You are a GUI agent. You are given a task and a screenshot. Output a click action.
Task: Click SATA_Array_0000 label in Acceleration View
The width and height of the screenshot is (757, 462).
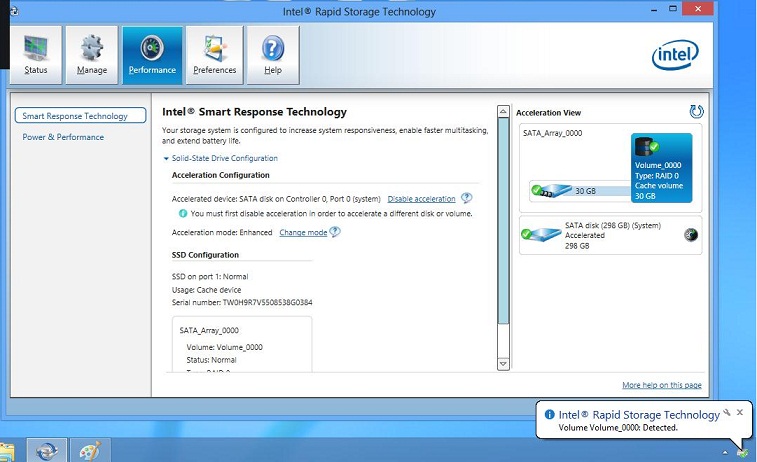pyautogui.click(x=552, y=133)
